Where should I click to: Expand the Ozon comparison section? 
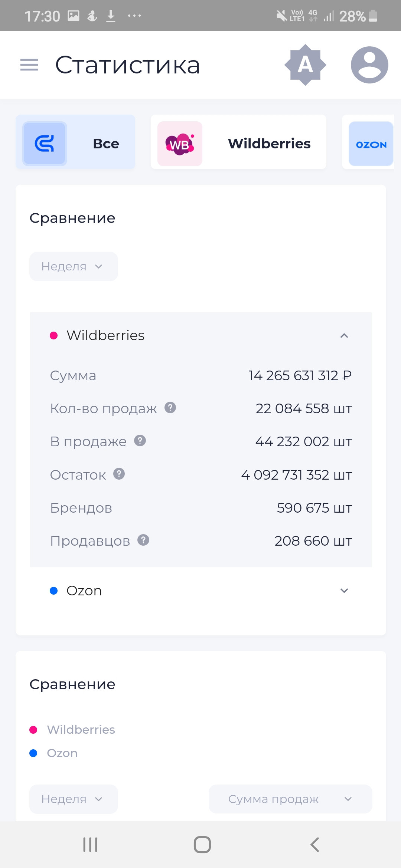(x=344, y=591)
